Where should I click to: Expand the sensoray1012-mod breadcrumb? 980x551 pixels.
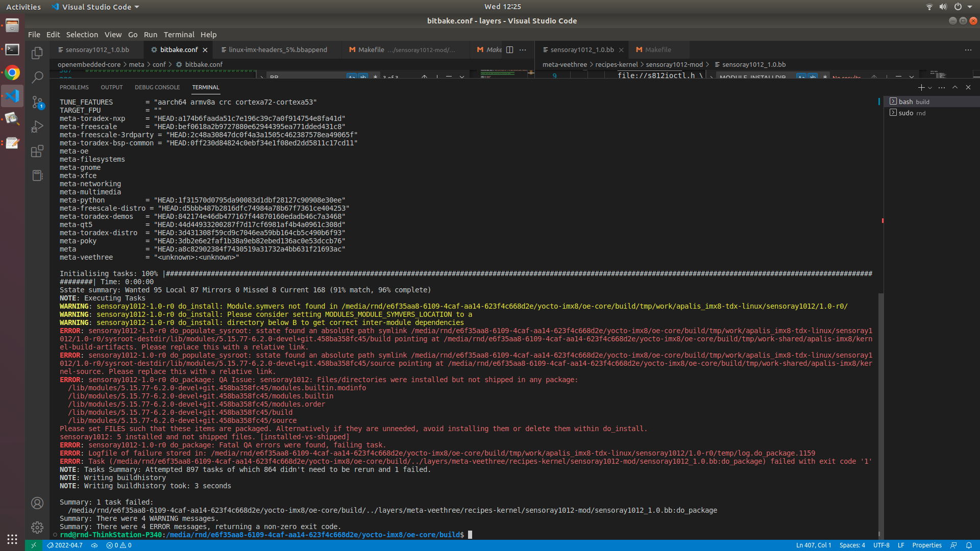[674, 64]
